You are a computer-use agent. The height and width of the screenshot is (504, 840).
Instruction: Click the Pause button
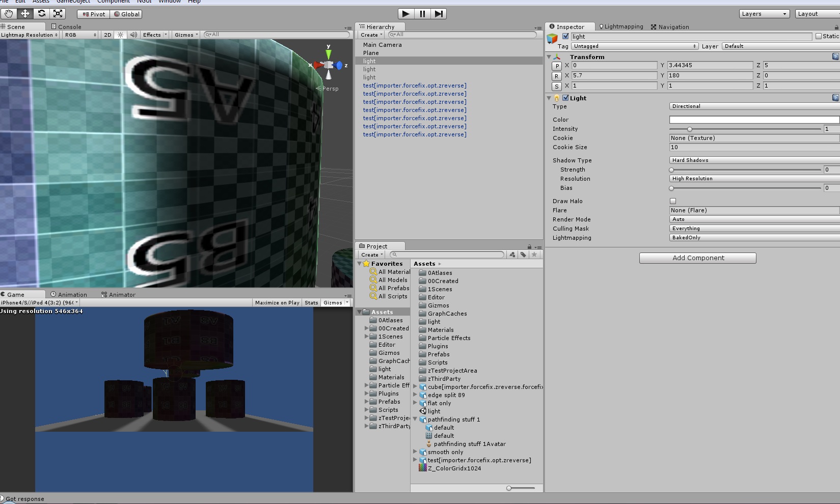pyautogui.click(x=422, y=14)
